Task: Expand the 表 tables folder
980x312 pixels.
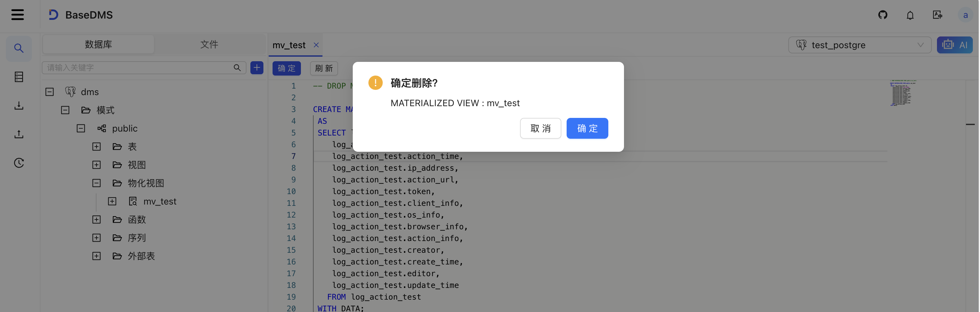Action: click(96, 146)
